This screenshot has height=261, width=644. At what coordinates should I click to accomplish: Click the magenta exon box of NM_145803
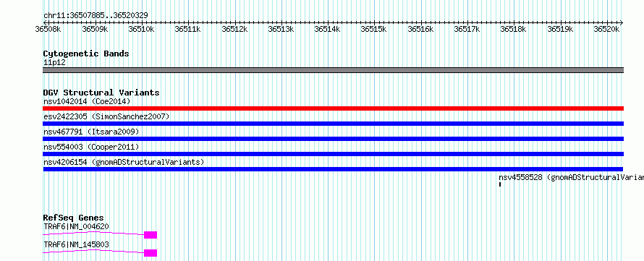151,253
